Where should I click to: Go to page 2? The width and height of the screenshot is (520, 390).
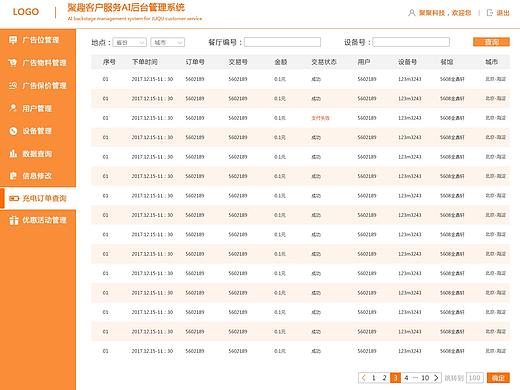(x=384, y=378)
